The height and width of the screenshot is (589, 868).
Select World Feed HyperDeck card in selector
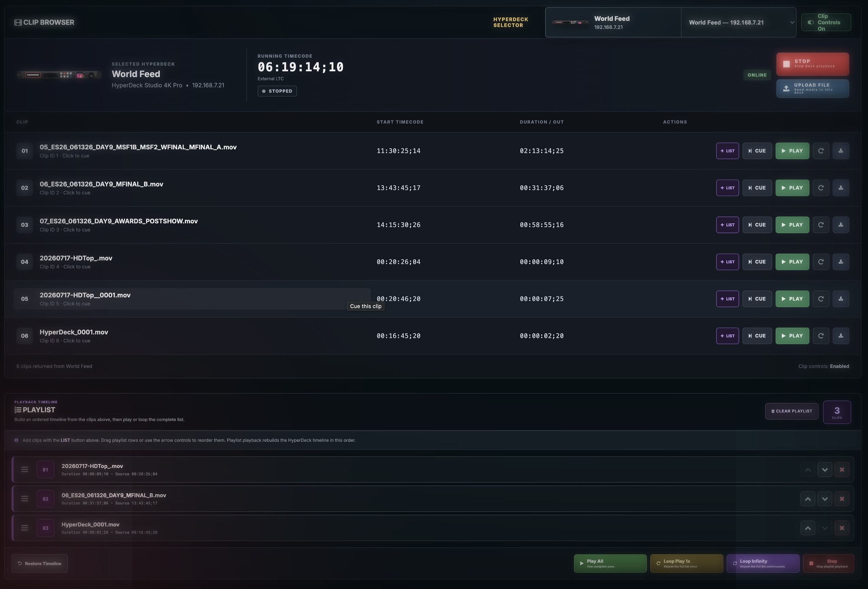click(613, 22)
